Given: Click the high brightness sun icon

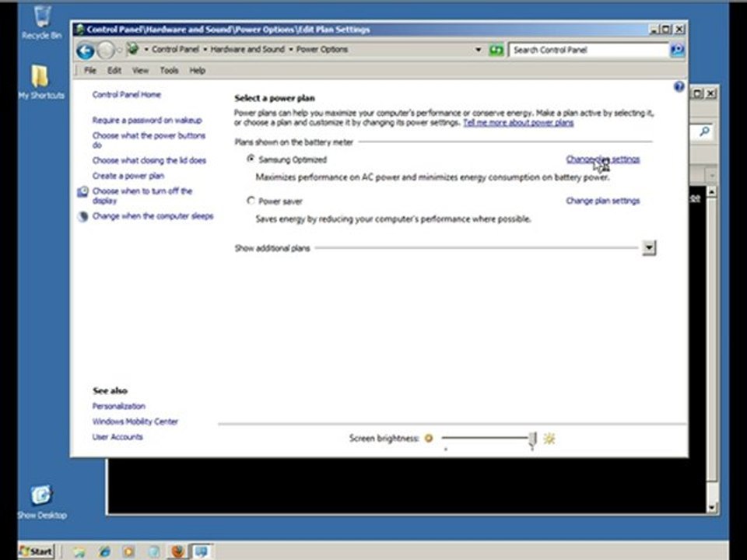Looking at the screenshot, I should [x=549, y=438].
